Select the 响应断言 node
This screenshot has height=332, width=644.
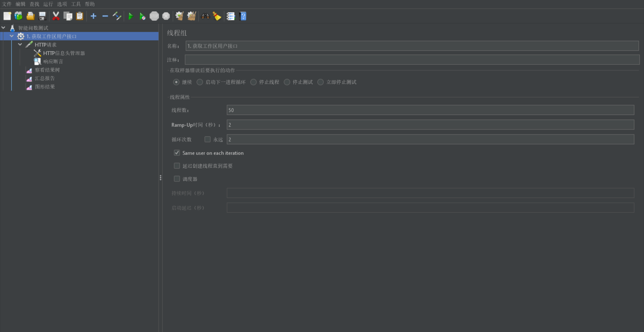click(53, 61)
